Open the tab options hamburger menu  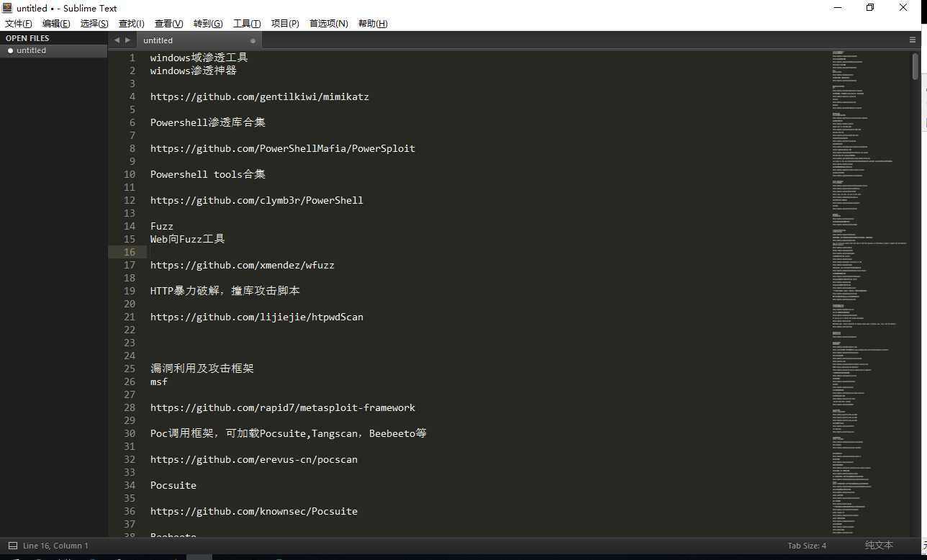[913, 40]
